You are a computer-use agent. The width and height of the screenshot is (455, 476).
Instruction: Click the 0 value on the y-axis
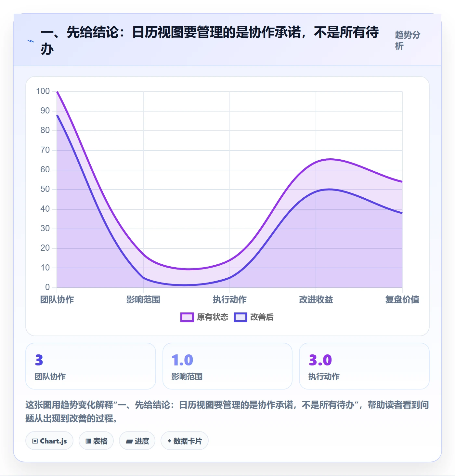(47, 287)
